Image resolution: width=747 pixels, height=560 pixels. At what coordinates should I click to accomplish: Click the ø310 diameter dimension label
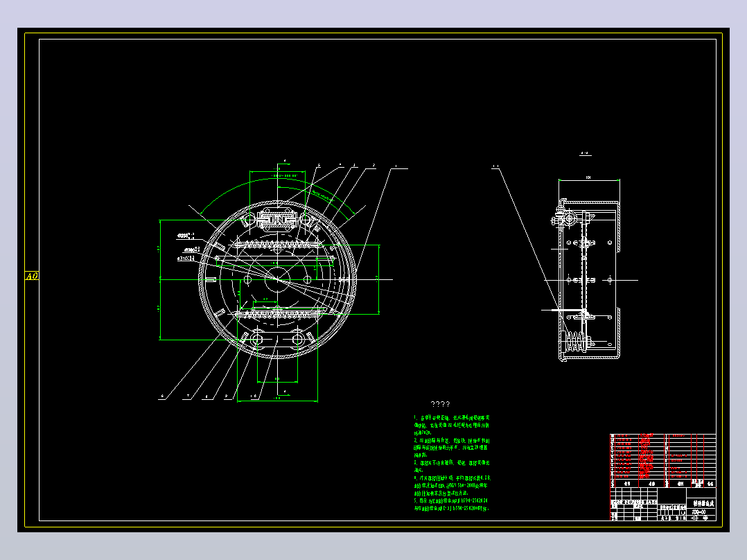186,259
